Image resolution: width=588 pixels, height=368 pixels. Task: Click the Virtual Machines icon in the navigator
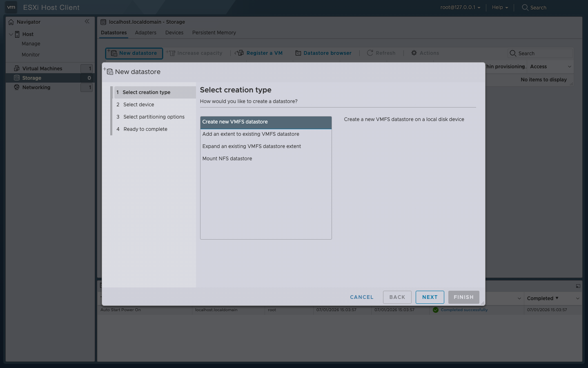(17, 68)
